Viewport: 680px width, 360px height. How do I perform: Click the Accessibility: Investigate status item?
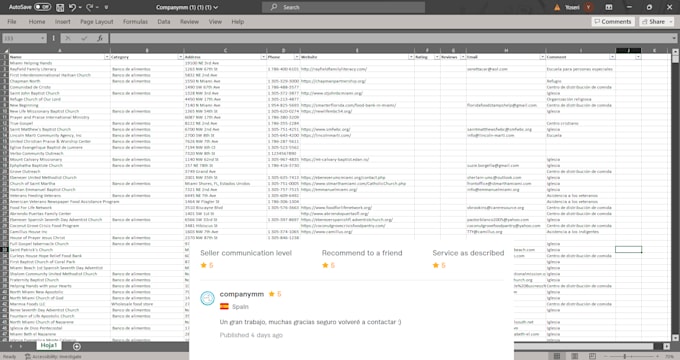(x=53, y=357)
